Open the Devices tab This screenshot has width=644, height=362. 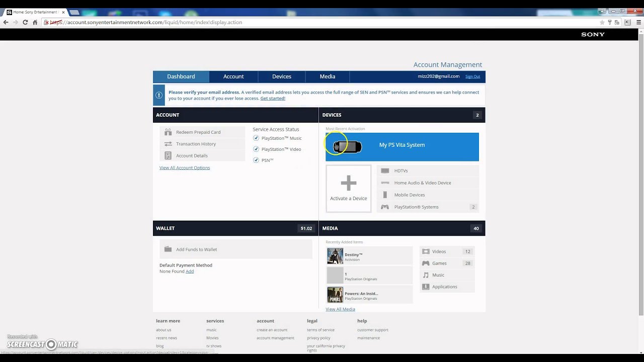[x=282, y=76]
